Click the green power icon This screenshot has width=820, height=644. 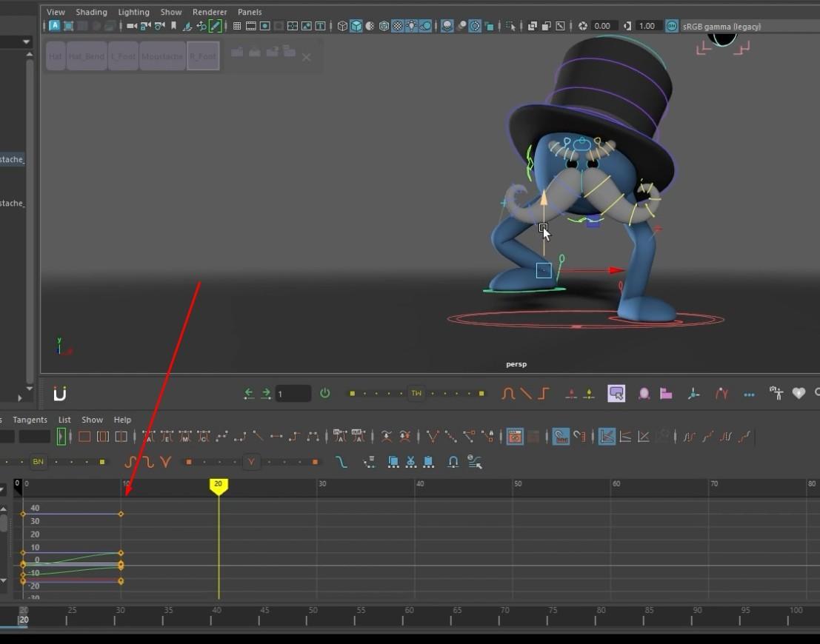(x=324, y=393)
